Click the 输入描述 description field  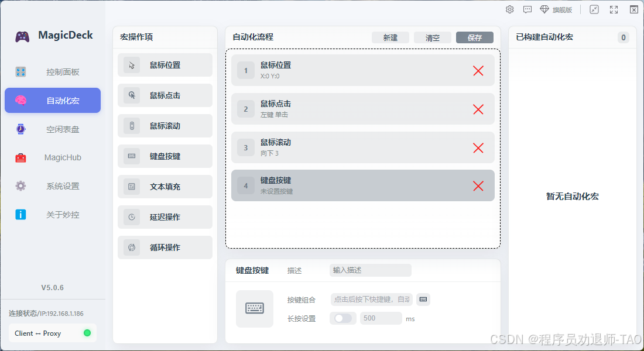tap(371, 270)
